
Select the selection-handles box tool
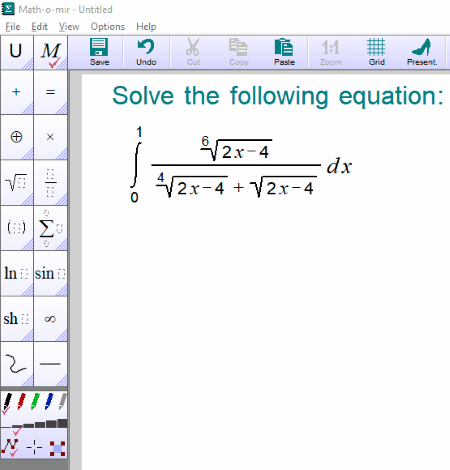(57, 448)
